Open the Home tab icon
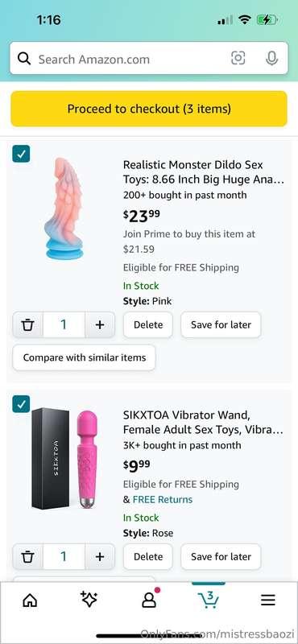 tap(30, 601)
